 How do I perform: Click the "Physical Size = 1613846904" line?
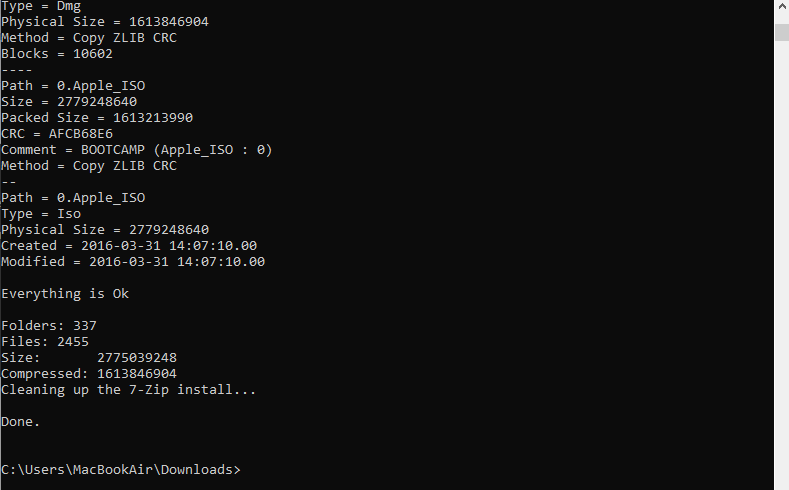[x=105, y=22]
